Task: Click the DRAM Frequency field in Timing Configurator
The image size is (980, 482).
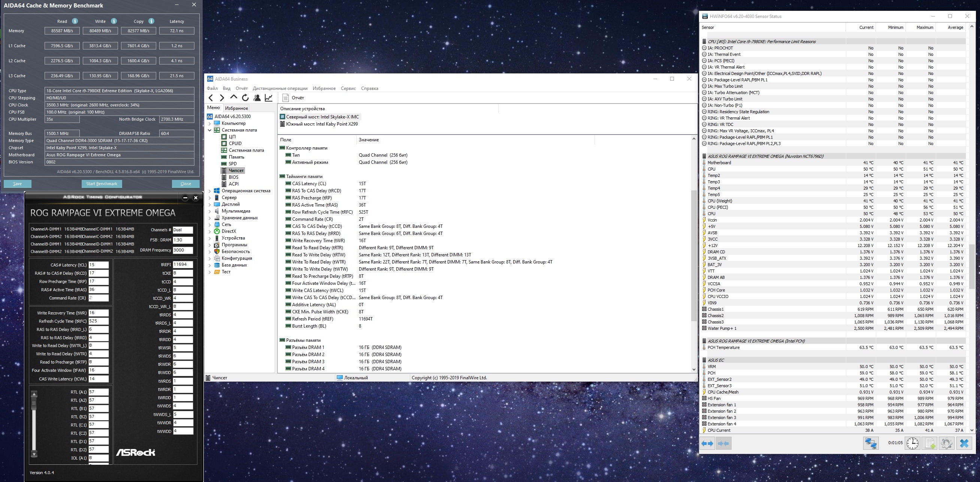Action: coord(182,250)
